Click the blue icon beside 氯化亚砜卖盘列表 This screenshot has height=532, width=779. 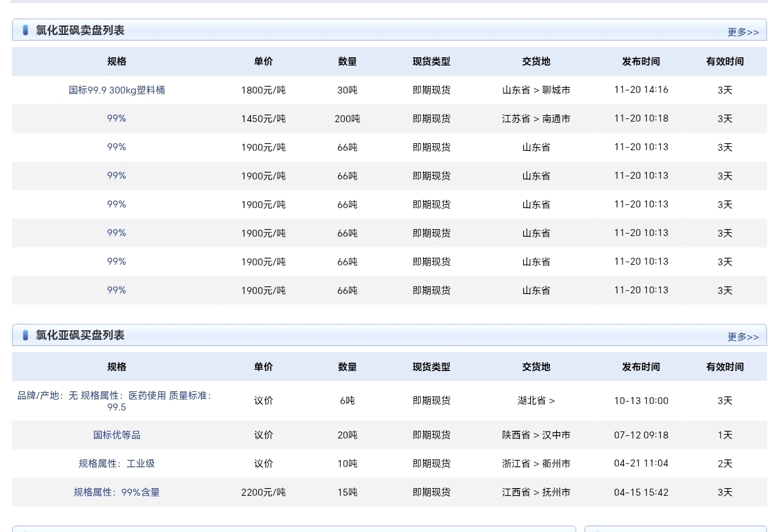point(25,30)
